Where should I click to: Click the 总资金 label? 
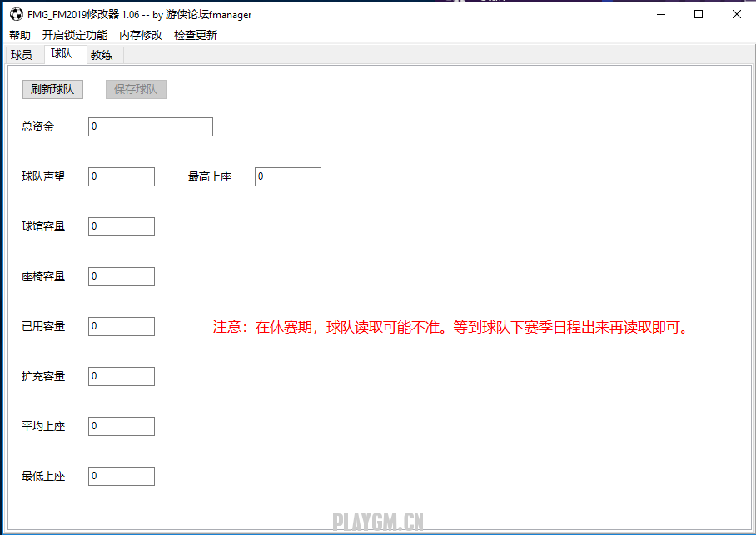[38, 126]
